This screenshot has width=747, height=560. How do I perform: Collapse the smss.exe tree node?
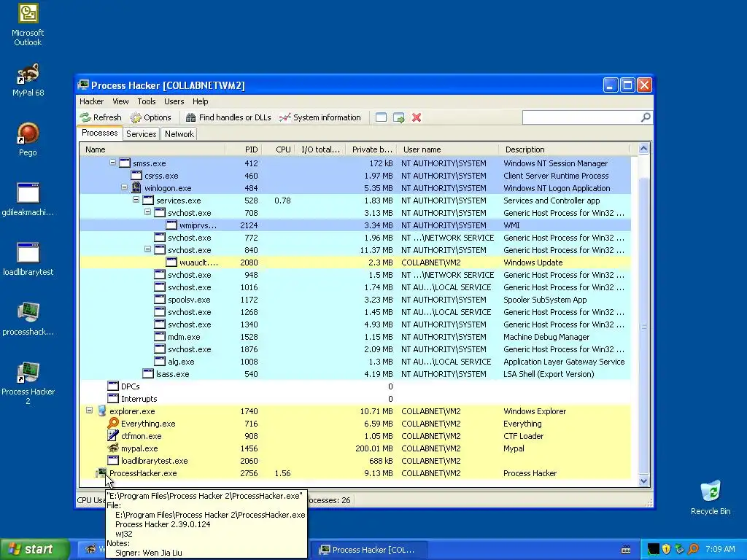113,163
